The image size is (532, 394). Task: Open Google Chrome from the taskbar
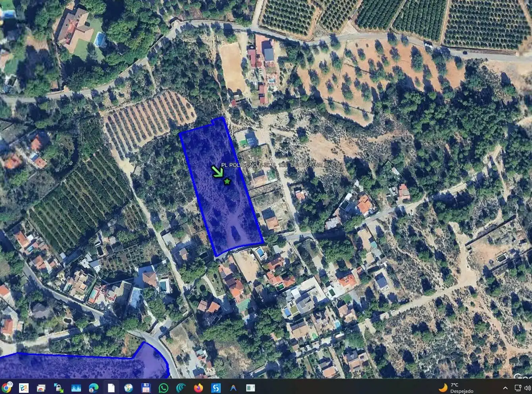pos(7,387)
